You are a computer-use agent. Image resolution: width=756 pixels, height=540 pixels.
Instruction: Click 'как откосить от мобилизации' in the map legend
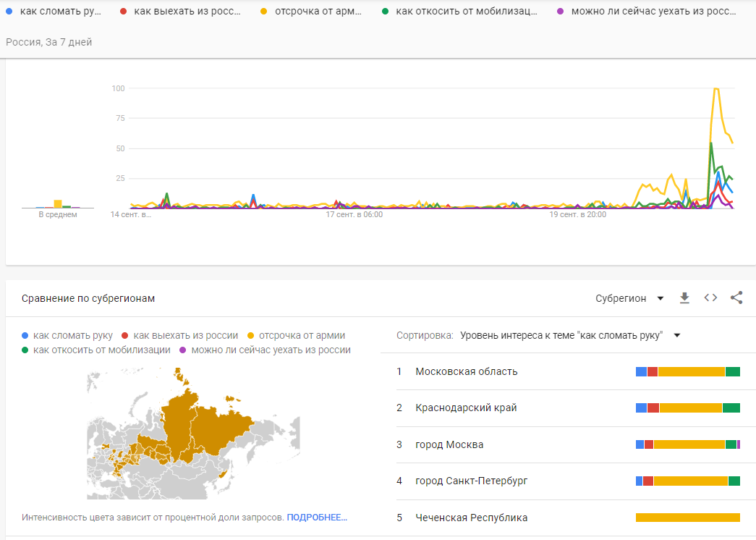click(x=102, y=350)
